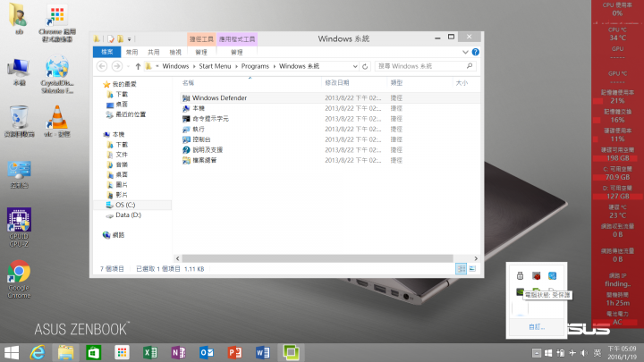Viewport: 644px width, 362px height.
Task: Click the New Folder icon in the quick access toolbar
Action: pos(120,39)
